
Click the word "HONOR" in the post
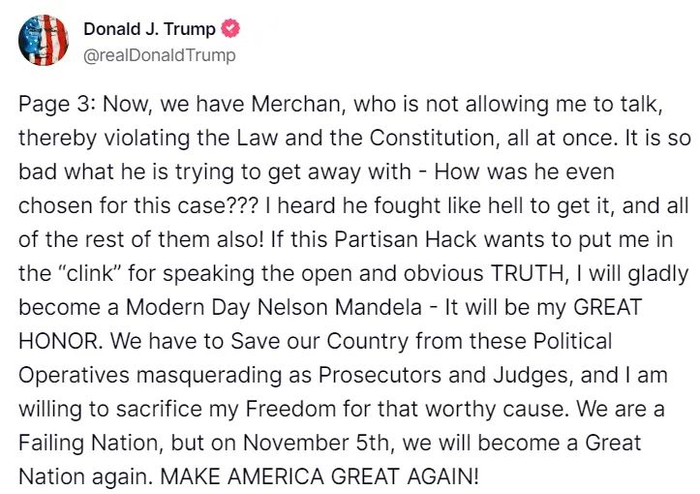tap(56, 340)
